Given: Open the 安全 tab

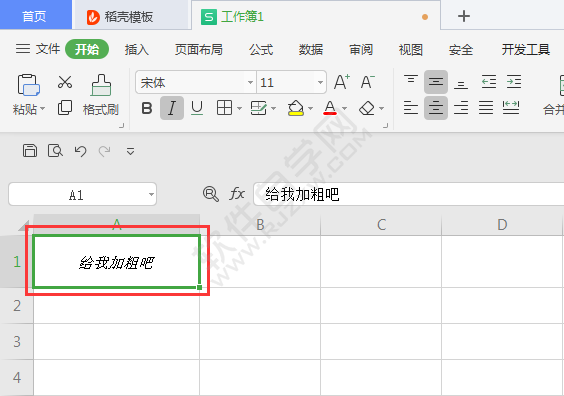Looking at the screenshot, I should tap(460, 49).
